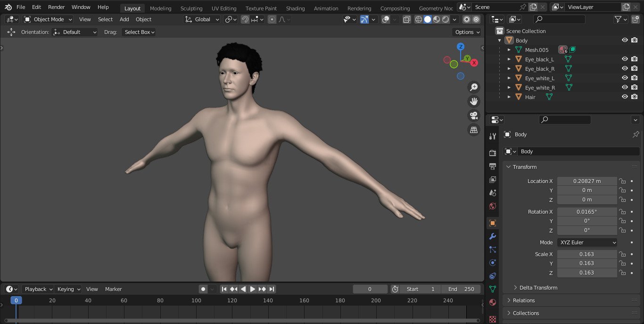Open the World properties tab
The height and width of the screenshot is (324, 644).
493,206
